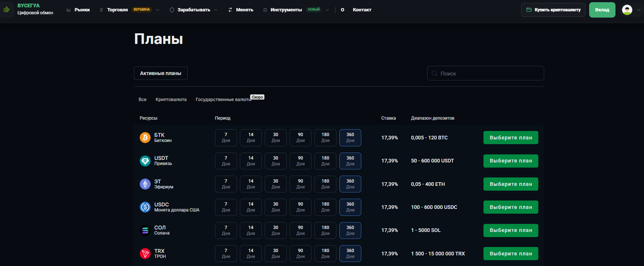Click the Активные планы button
Screen dimensions: 644x266
161,73
